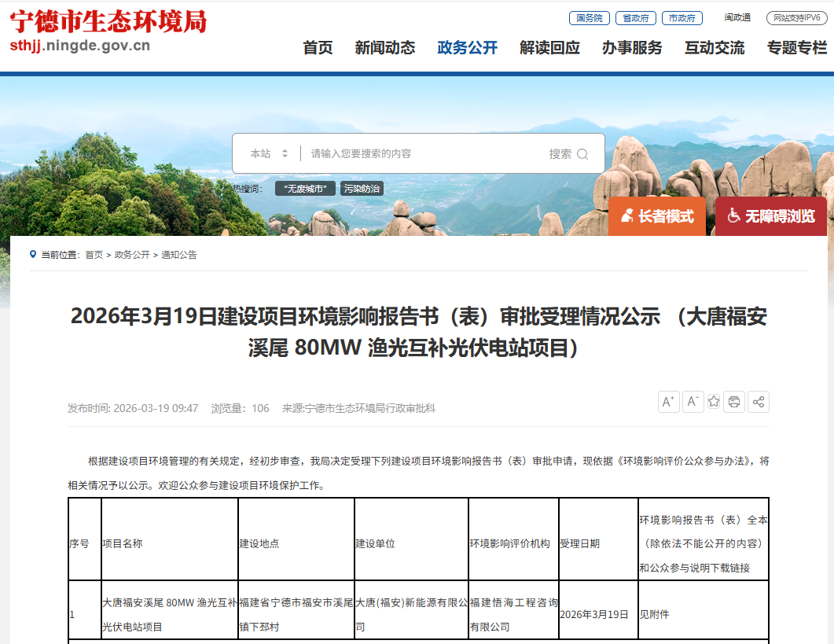The width and height of the screenshot is (834, 644).
Task: Open the 办事服务 menu item
Action: click(x=632, y=48)
